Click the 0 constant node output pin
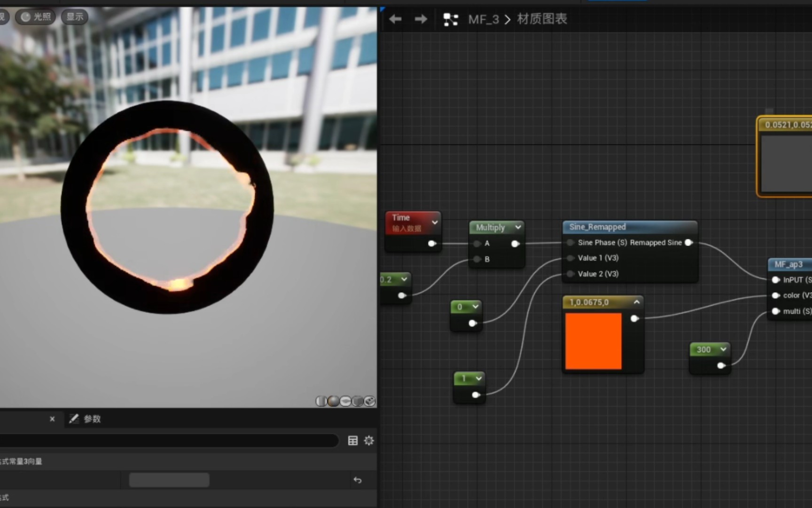812x508 pixels. [473, 323]
